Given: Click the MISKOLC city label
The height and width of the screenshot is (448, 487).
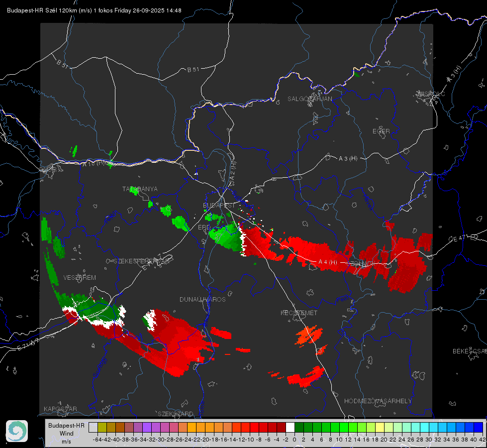Looking at the screenshot, I should (x=431, y=94).
